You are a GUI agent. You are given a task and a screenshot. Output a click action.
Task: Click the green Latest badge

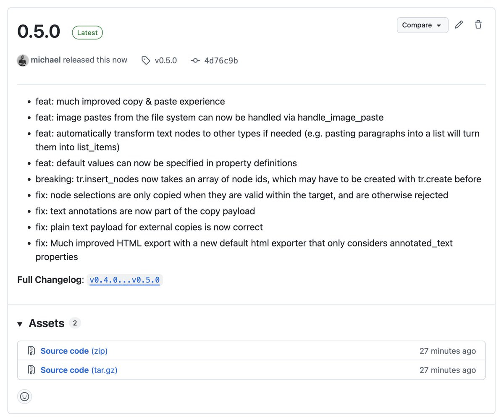pyautogui.click(x=87, y=33)
